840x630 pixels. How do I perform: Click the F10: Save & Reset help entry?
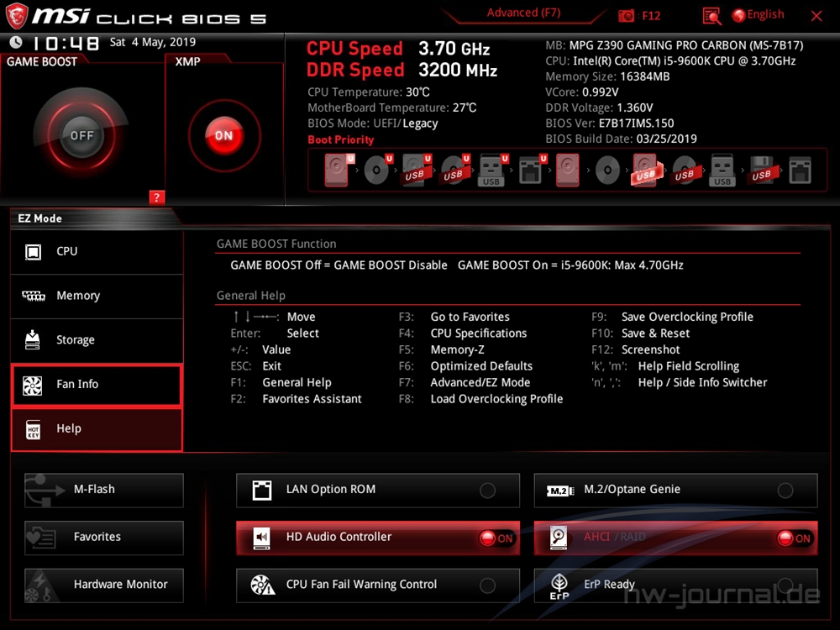(641, 333)
